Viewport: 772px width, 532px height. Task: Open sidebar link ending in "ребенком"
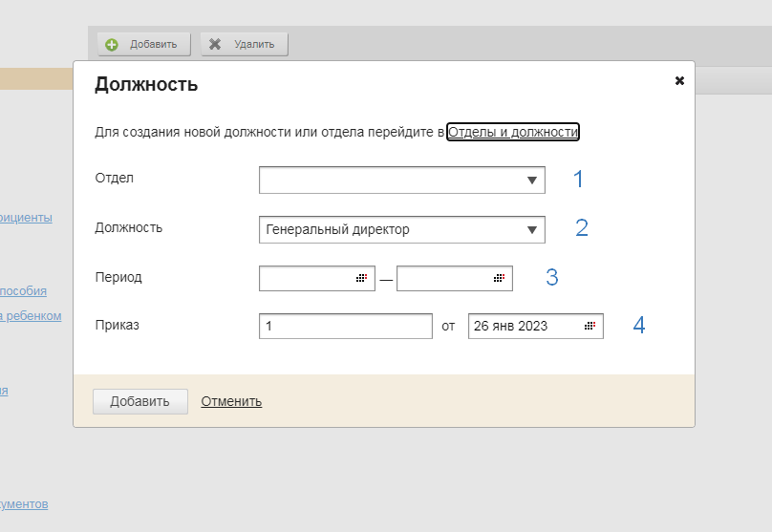pyautogui.click(x=31, y=315)
